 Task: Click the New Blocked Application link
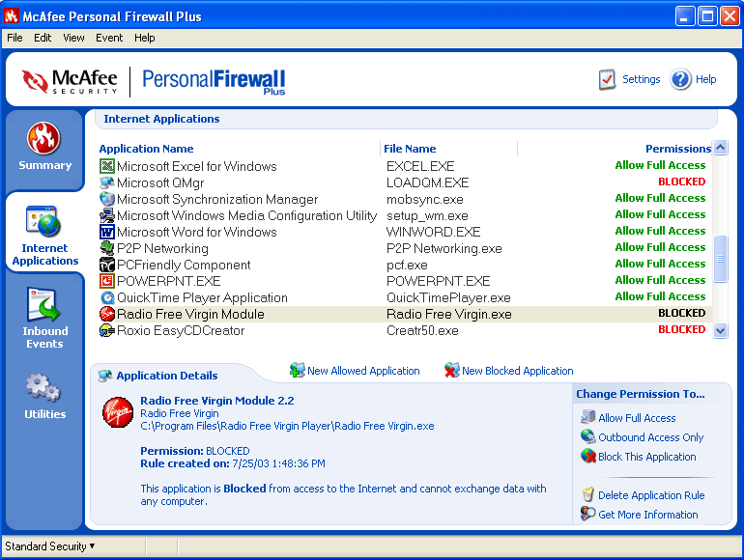click(518, 371)
